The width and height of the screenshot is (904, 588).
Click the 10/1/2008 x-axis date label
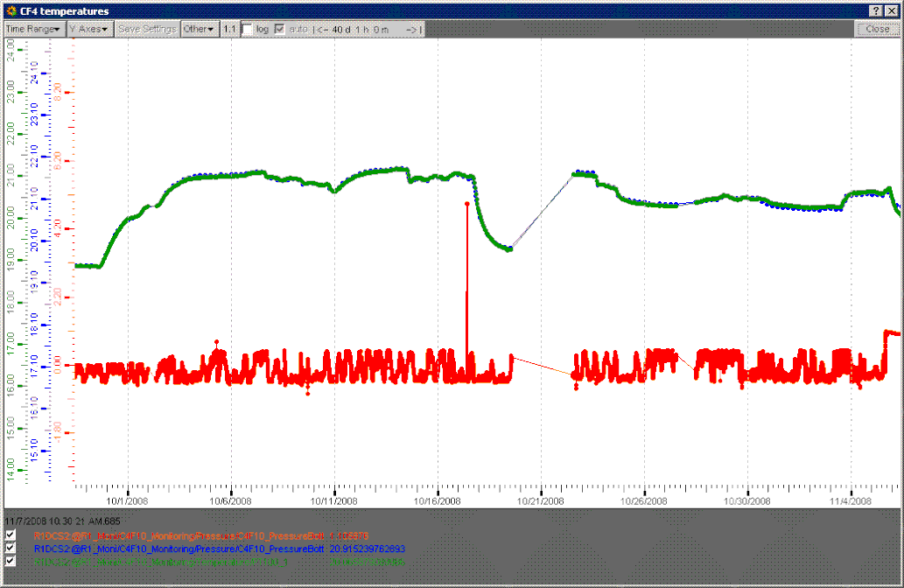[x=128, y=501]
